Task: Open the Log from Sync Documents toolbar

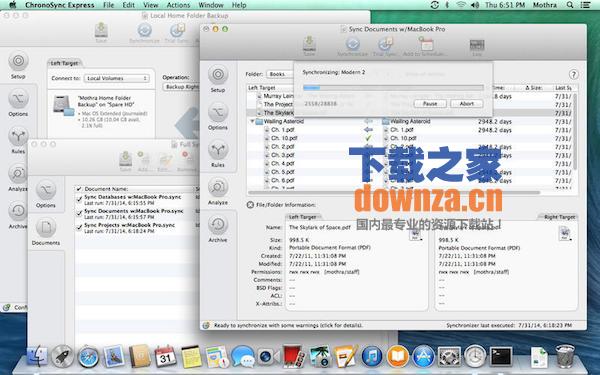Action: pyautogui.click(x=477, y=47)
